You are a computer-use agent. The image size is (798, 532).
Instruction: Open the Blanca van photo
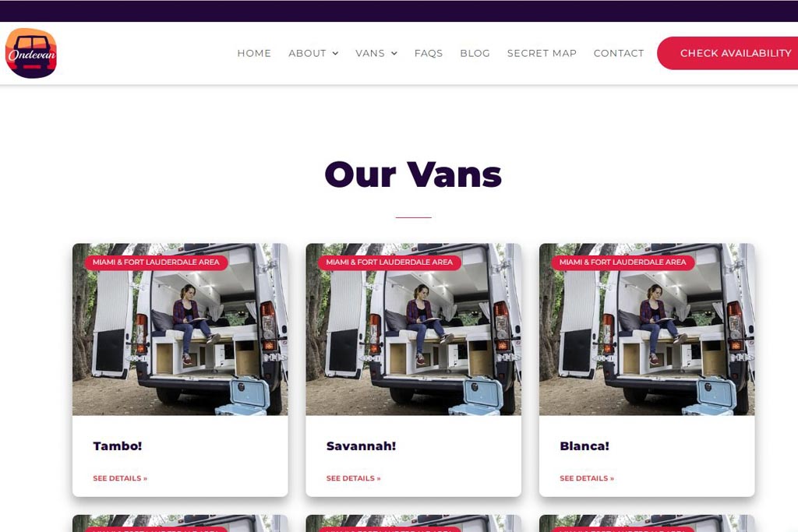pos(647,329)
